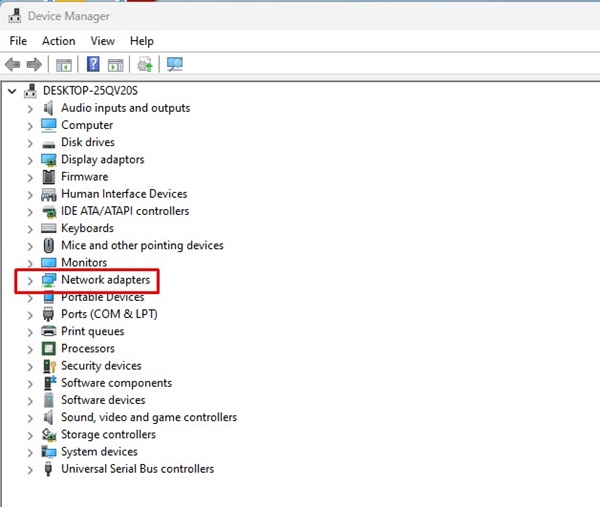Expand the Disk drives category
Screen dimensions: 600x507
click(30, 143)
